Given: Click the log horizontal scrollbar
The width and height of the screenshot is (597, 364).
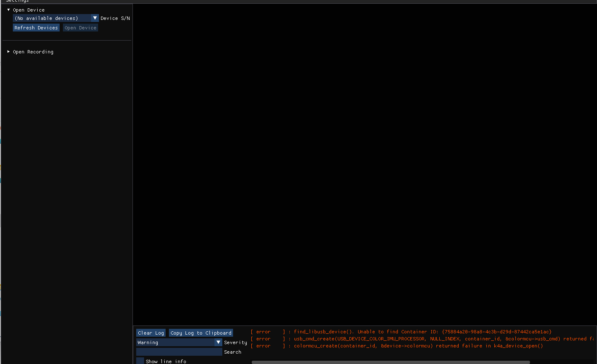Looking at the screenshot, I should (x=390, y=362).
